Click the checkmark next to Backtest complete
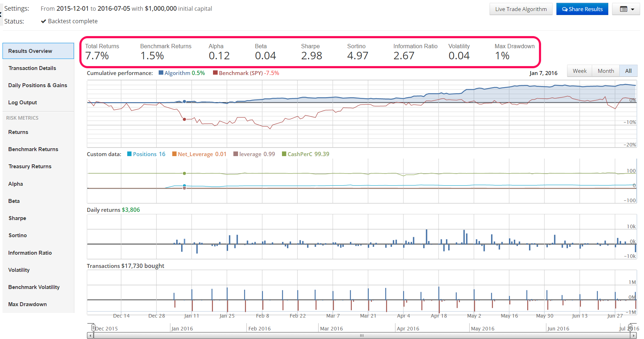Image resolution: width=644 pixels, height=339 pixels. (43, 21)
